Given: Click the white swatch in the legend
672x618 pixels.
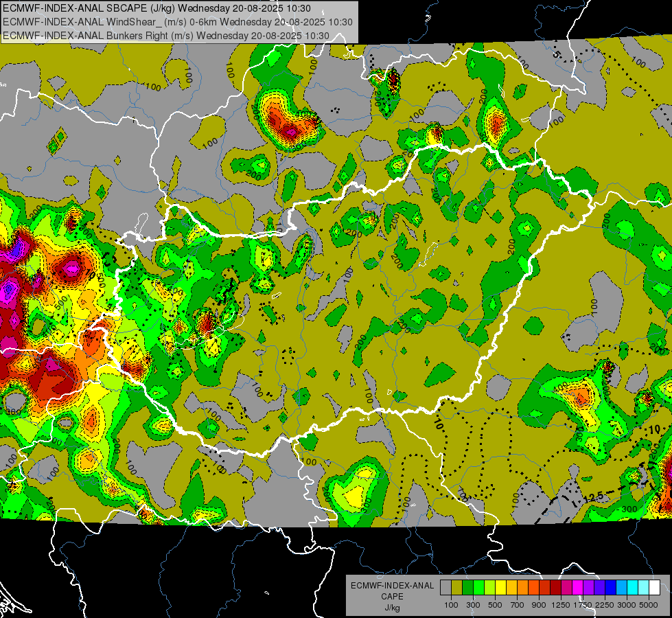Looking at the screenshot, I should [x=654, y=587].
